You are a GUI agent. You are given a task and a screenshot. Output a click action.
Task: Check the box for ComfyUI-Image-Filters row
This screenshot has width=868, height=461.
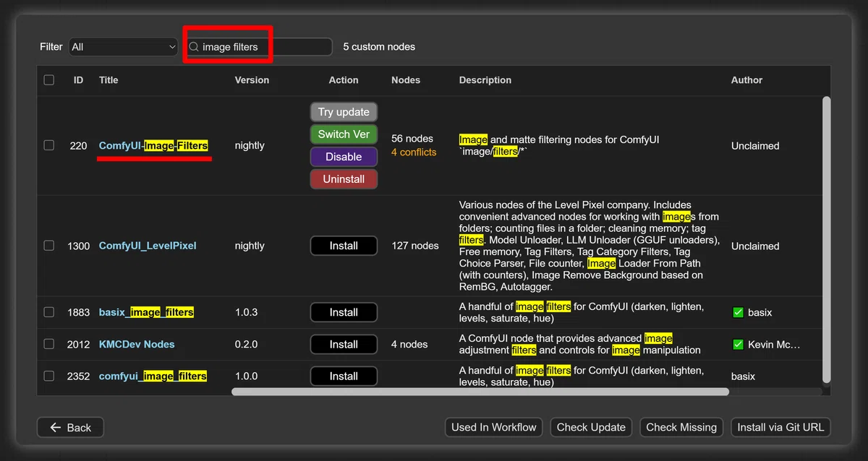coord(49,145)
